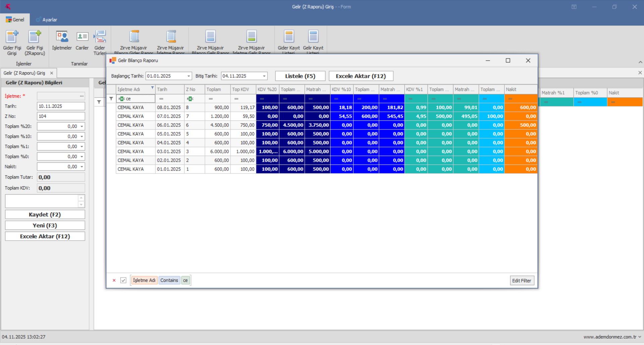Expand the Başlangıç Tarihi date dropdown
Image resolution: width=644 pixels, height=345 pixels.
coord(189,76)
